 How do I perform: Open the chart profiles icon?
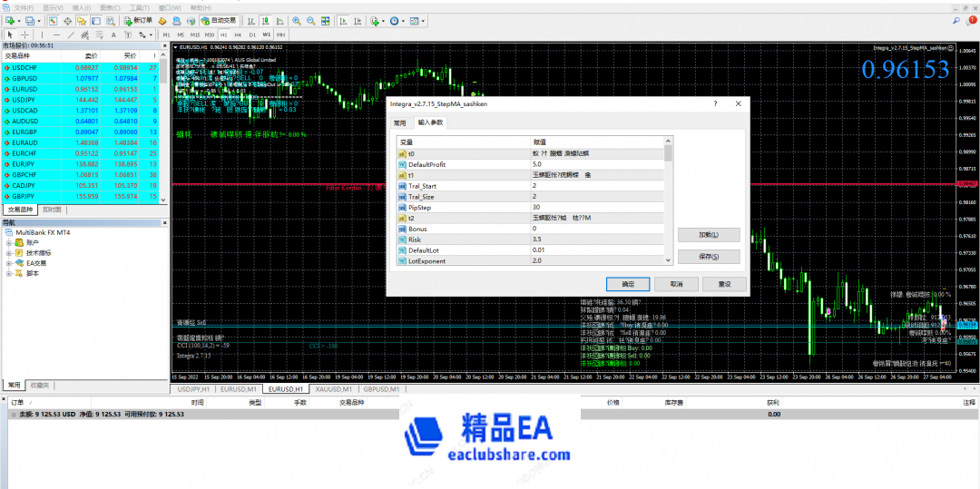29,21
